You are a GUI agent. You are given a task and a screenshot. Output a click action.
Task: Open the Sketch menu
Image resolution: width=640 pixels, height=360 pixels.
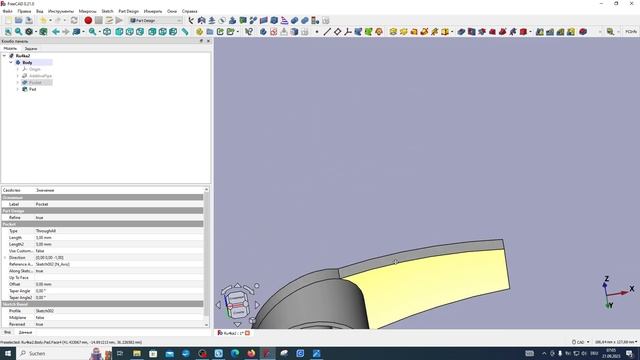(x=107, y=11)
